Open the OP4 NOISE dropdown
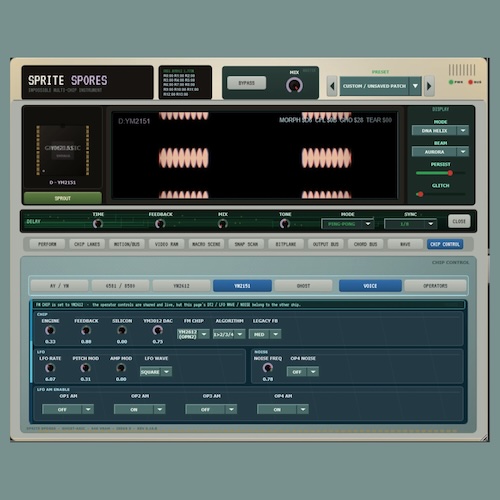The image size is (500, 500). 303,372
